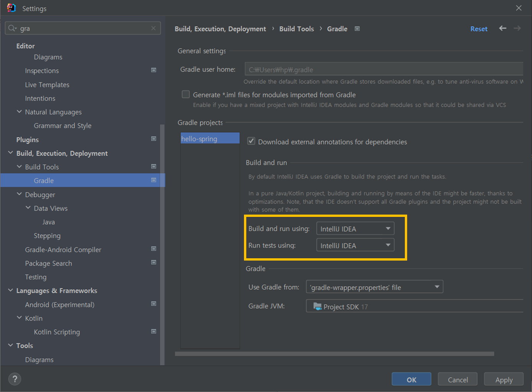The image size is (532, 392).
Task: Collapse the Data Views tree node
Action: click(x=28, y=208)
